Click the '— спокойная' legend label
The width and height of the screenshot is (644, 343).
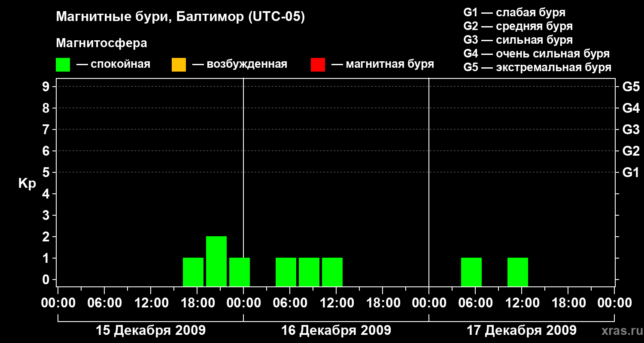113,64
